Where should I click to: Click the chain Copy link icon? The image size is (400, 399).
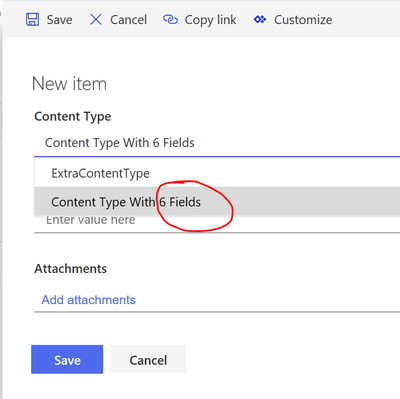(170, 20)
